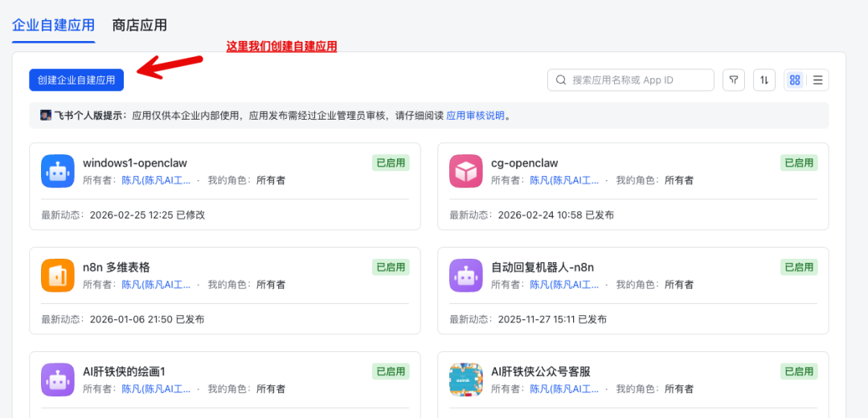868x418 pixels.
Task: Open owner link on cg-openclaw card
Action: pos(565,180)
